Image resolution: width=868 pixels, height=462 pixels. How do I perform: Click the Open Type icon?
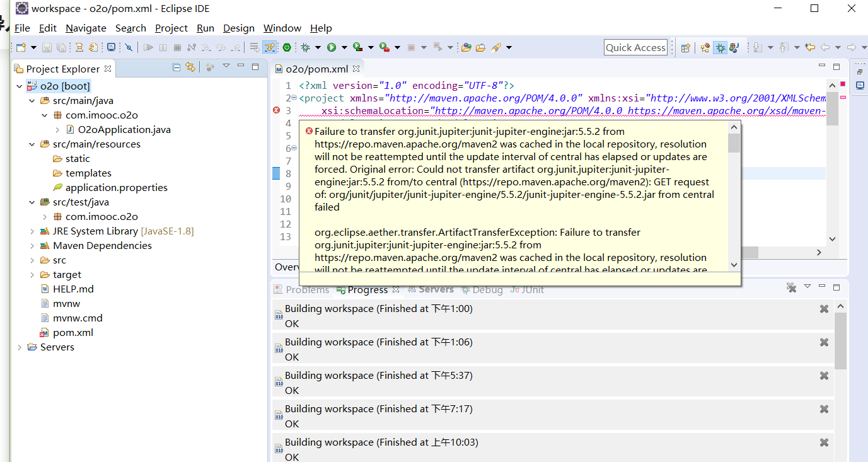(466, 47)
